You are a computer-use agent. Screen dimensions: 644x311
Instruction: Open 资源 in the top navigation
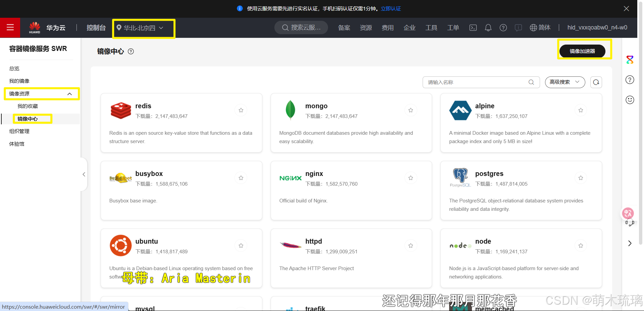tap(366, 28)
